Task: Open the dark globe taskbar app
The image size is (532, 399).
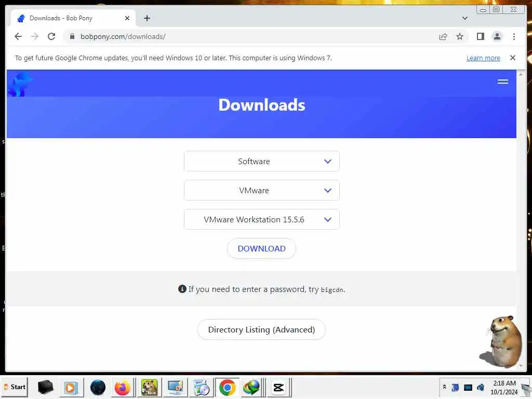Action: point(98,388)
